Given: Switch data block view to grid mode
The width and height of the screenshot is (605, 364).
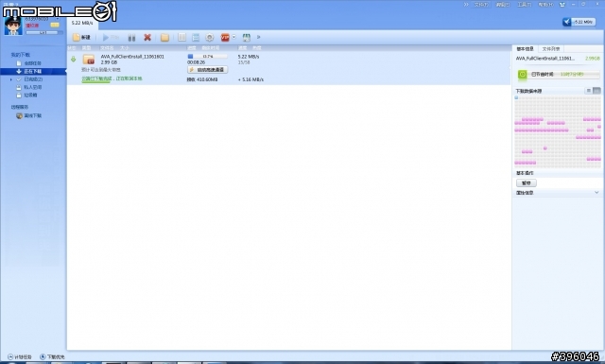Looking at the screenshot, I should (x=596, y=91).
